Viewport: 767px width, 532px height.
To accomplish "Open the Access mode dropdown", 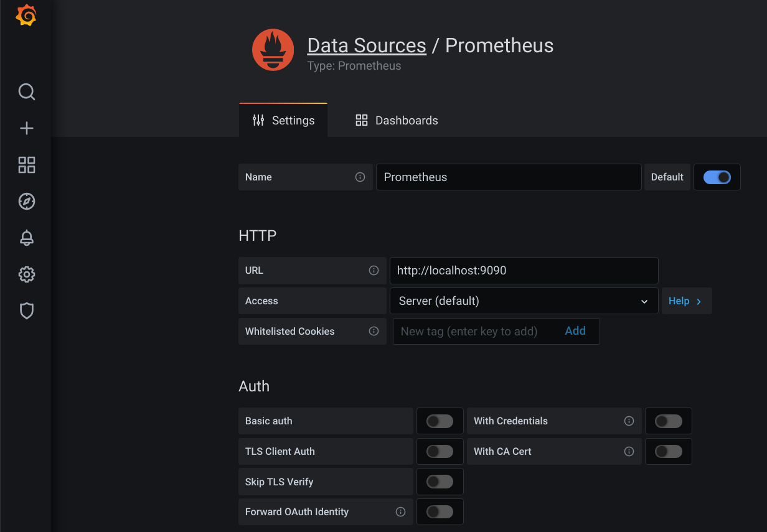I will coord(524,301).
